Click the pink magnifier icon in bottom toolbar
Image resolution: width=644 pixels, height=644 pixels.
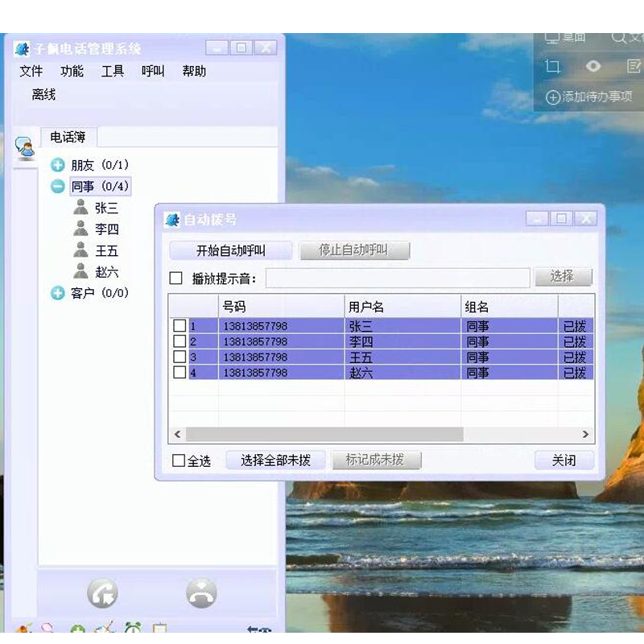click(x=47, y=628)
